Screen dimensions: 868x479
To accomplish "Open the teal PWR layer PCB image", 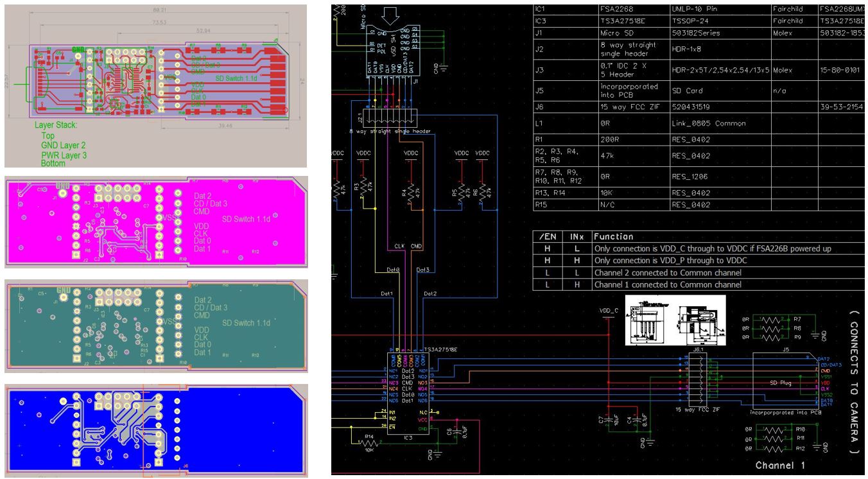I will point(156,326).
